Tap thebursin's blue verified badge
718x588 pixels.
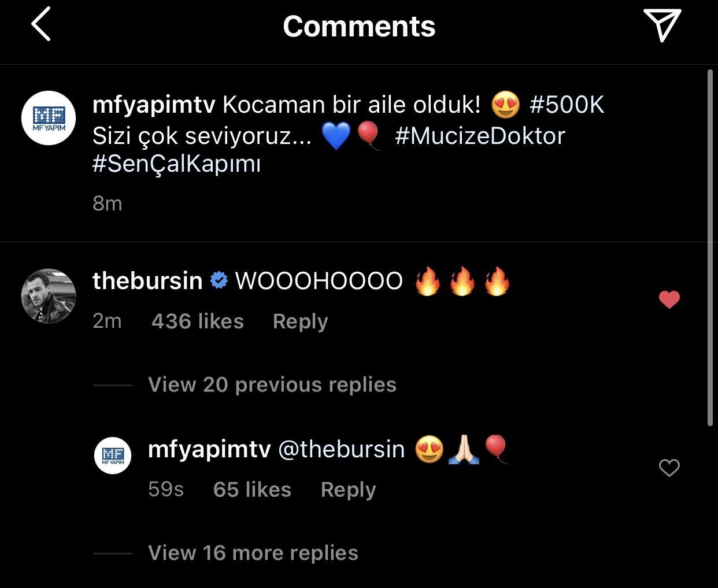pos(219,280)
